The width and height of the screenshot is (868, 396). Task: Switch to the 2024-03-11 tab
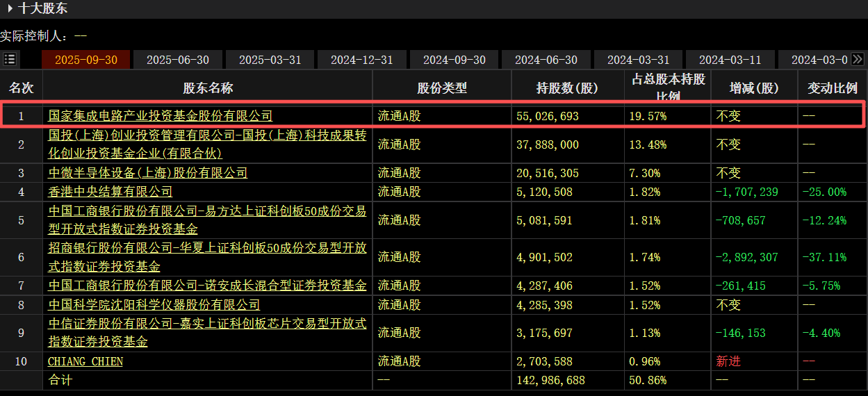[730, 60]
